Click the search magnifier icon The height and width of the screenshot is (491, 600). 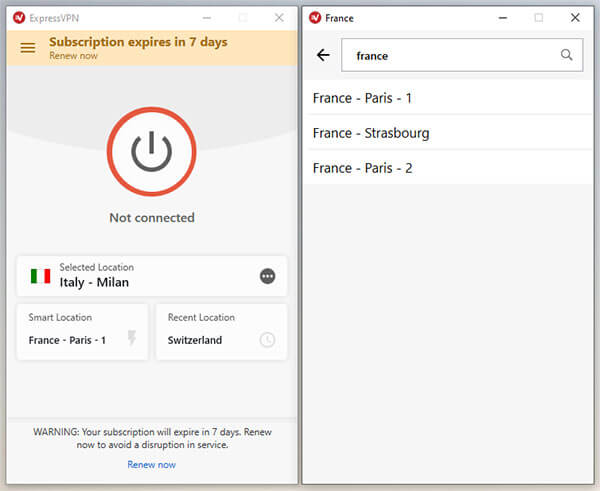tap(566, 55)
